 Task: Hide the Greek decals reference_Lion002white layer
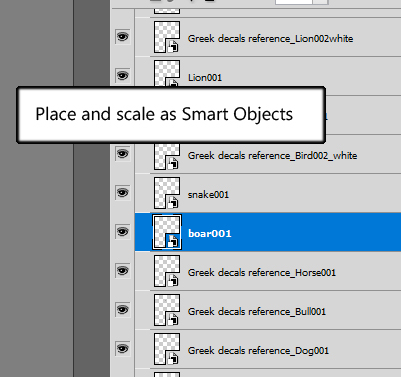(122, 36)
